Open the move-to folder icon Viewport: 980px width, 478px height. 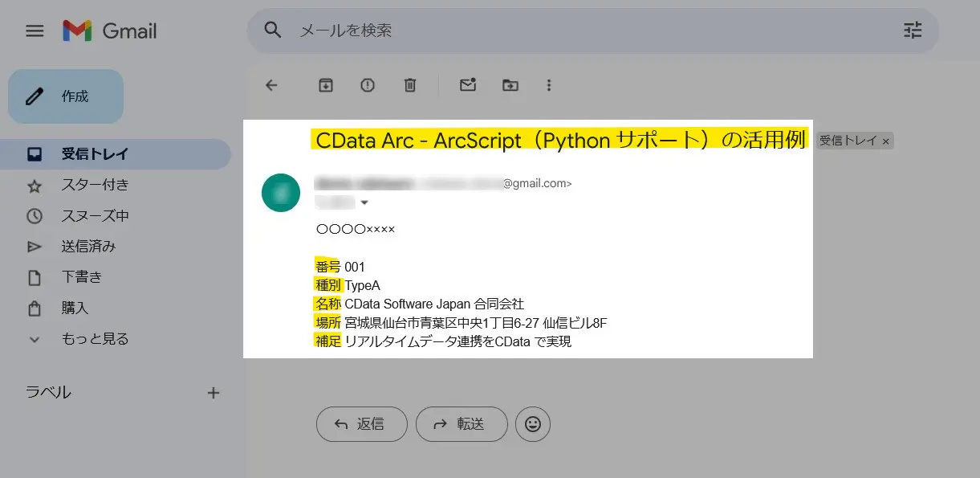point(510,85)
